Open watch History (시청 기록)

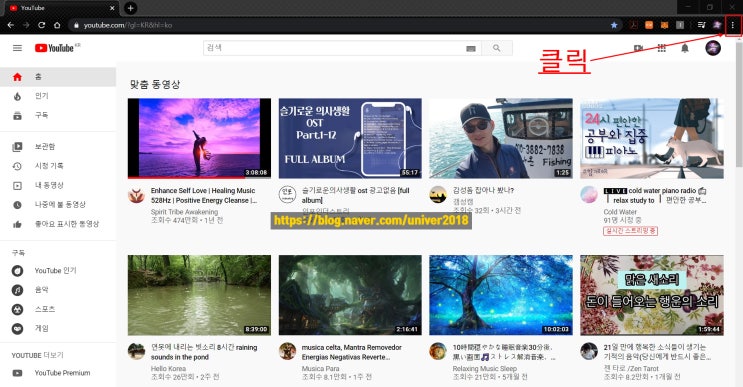(58, 166)
